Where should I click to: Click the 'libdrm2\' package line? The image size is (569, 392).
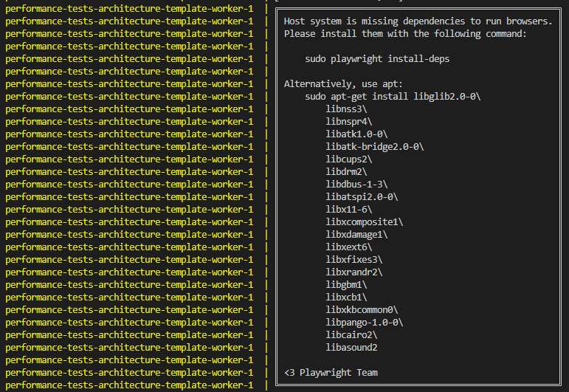346,172
